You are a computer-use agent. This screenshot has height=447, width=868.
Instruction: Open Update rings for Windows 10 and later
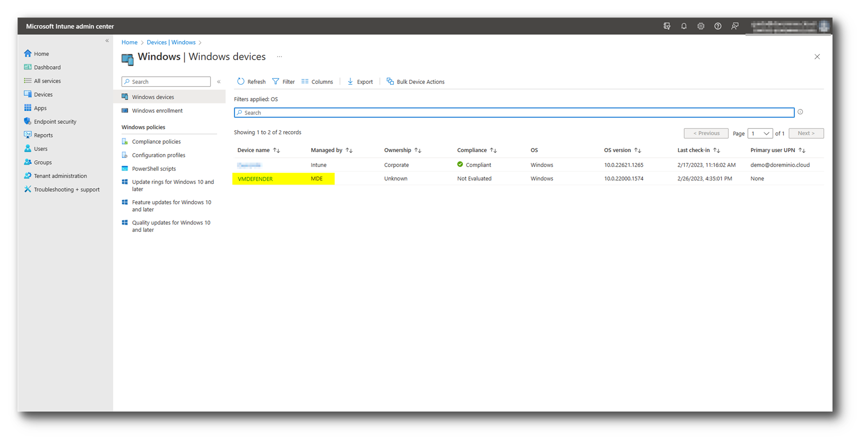coord(173,185)
